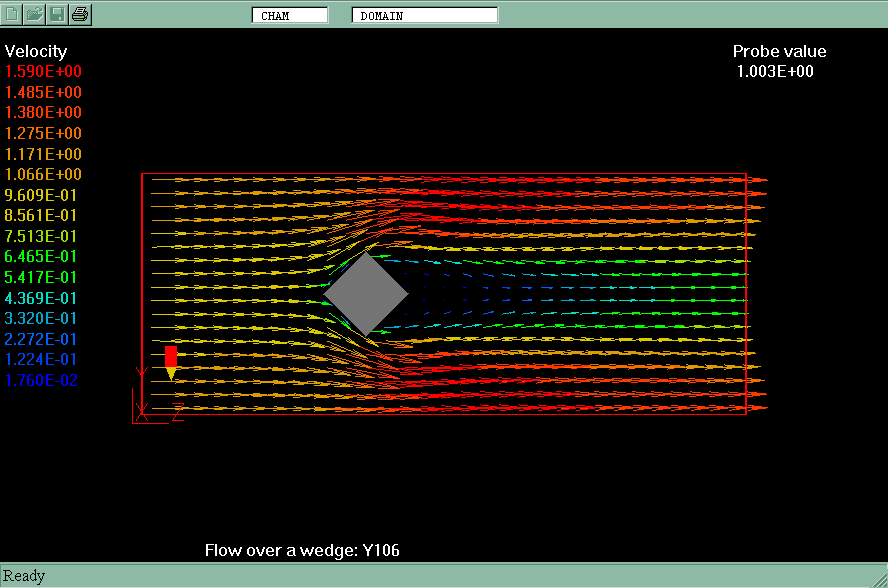Click the Probe value label
Screen dimensions: 888x588
[x=779, y=52]
